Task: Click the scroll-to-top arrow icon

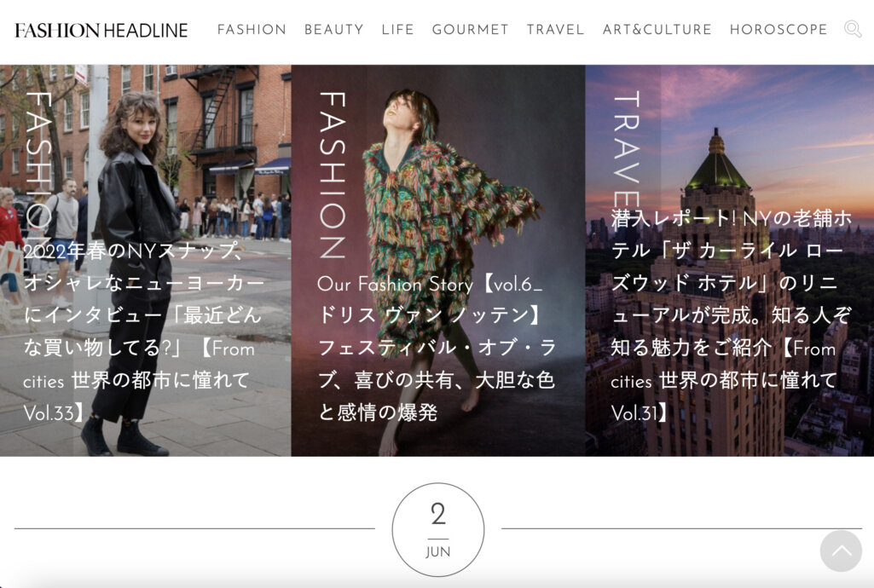Action: click(x=840, y=552)
